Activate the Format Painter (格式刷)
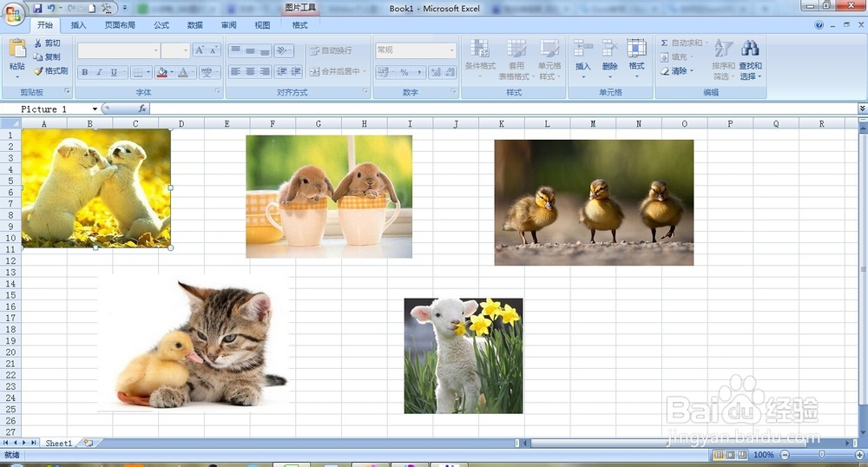 click(51, 71)
